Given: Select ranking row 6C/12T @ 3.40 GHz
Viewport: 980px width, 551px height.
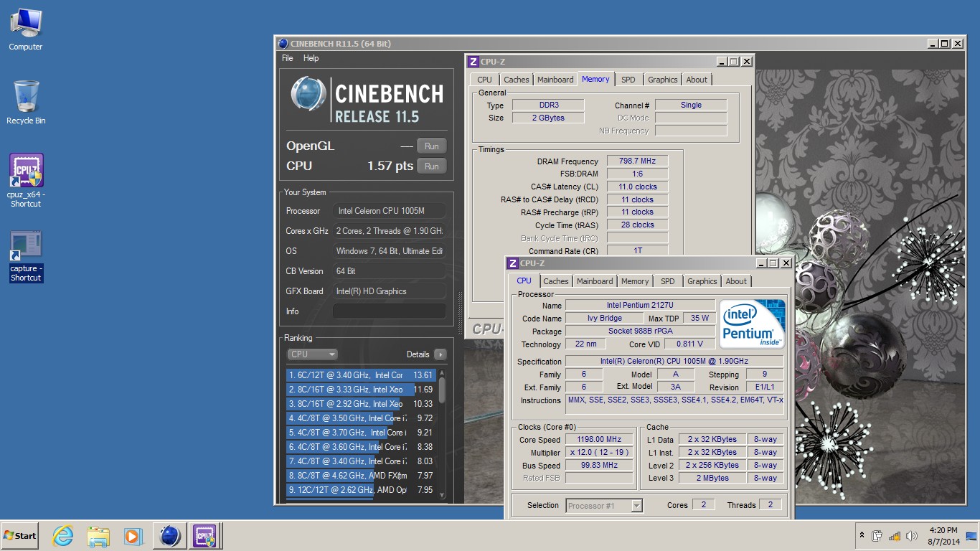Looking at the screenshot, I should pyautogui.click(x=361, y=375).
